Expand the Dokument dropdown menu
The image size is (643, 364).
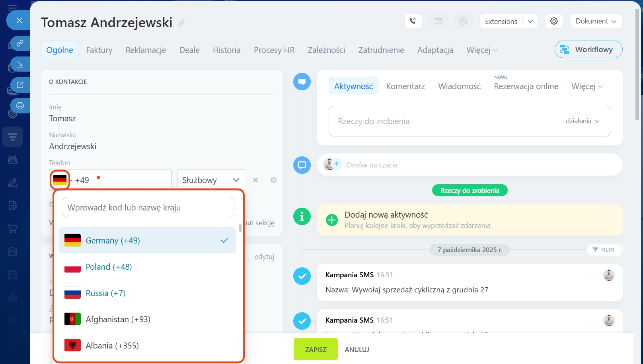click(x=596, y=21)
